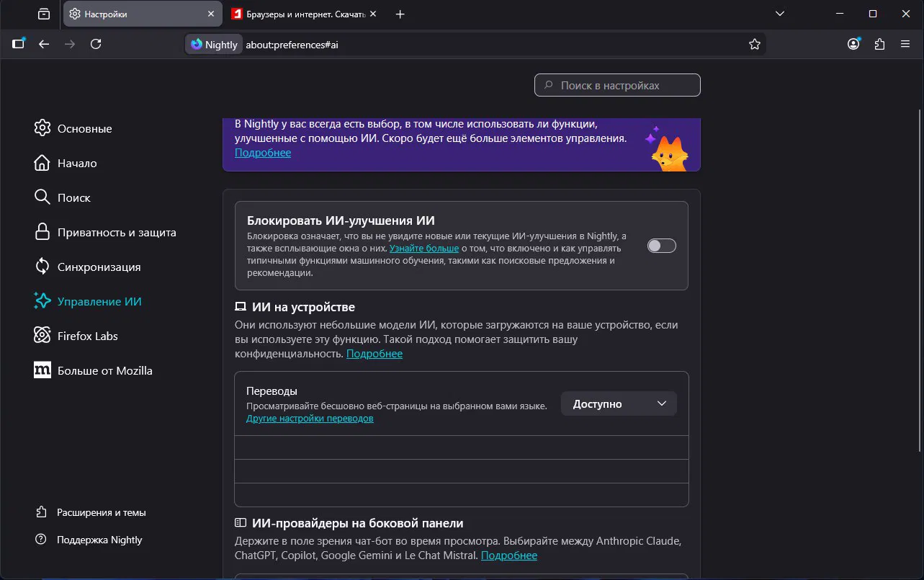This screenshot has width=924, height=580.
Task: Click the settings search field
Action: [617, 85]
